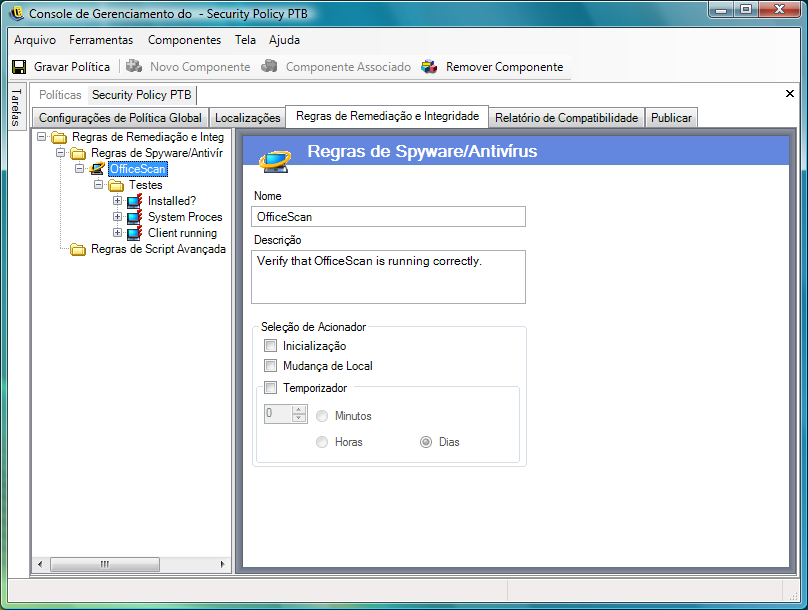Select the Regras de Script Avançada item

(x=158, y=249)
